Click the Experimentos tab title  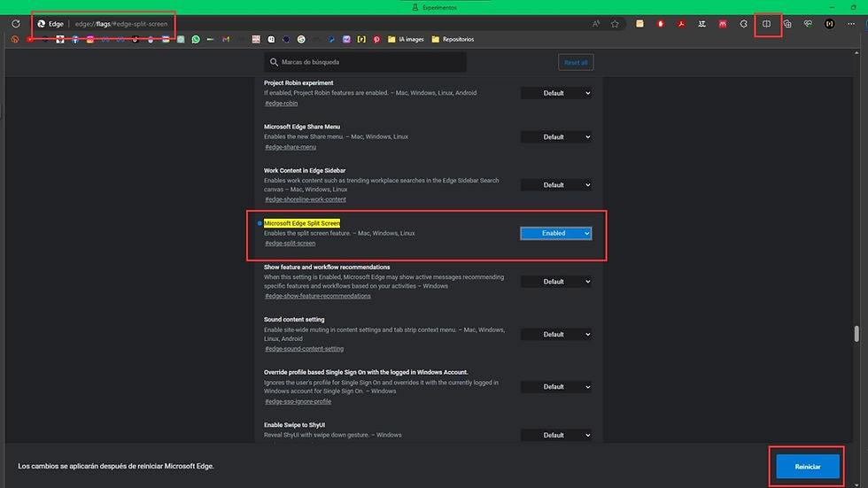tap(439, 8)
